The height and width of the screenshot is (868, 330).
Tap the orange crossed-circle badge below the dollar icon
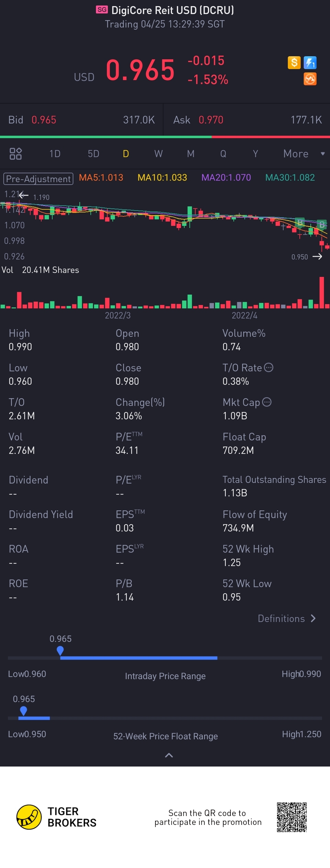(310, 79)
